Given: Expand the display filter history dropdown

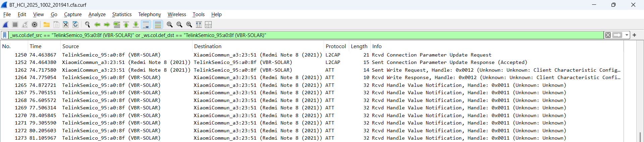Looking at the screenshot, I should coord(627,35).
